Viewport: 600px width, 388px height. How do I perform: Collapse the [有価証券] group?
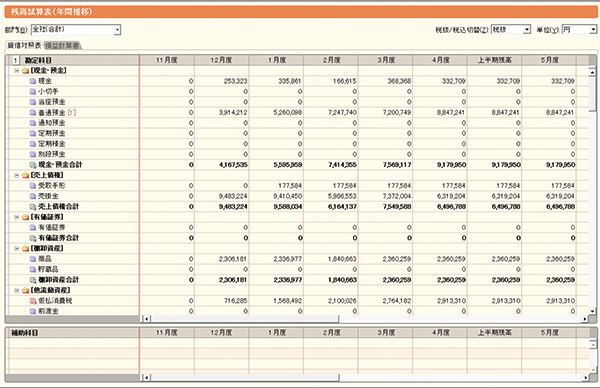tap(16, 217)
